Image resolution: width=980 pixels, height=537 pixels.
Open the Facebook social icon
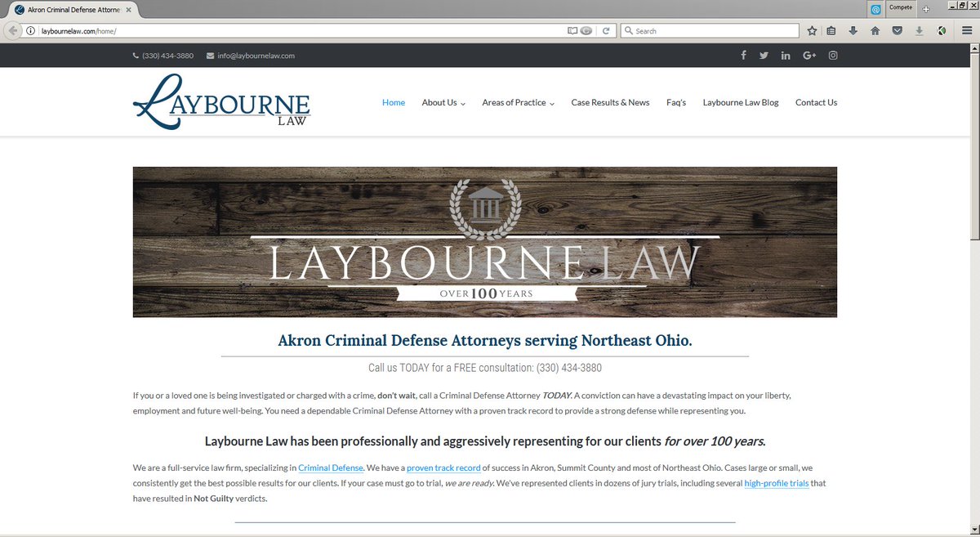[743, 56]
